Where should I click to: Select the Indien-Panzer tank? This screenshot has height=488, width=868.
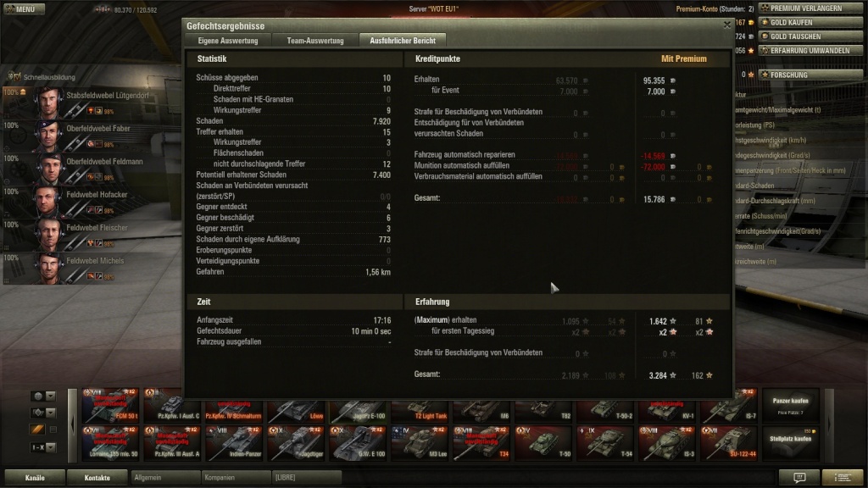coord(234,442)
